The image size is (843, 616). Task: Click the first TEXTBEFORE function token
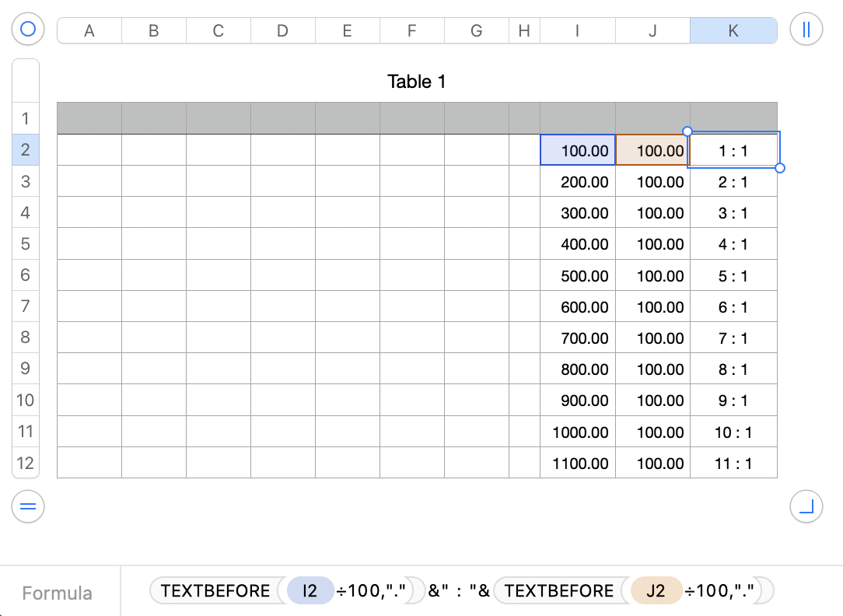point(215,591)
